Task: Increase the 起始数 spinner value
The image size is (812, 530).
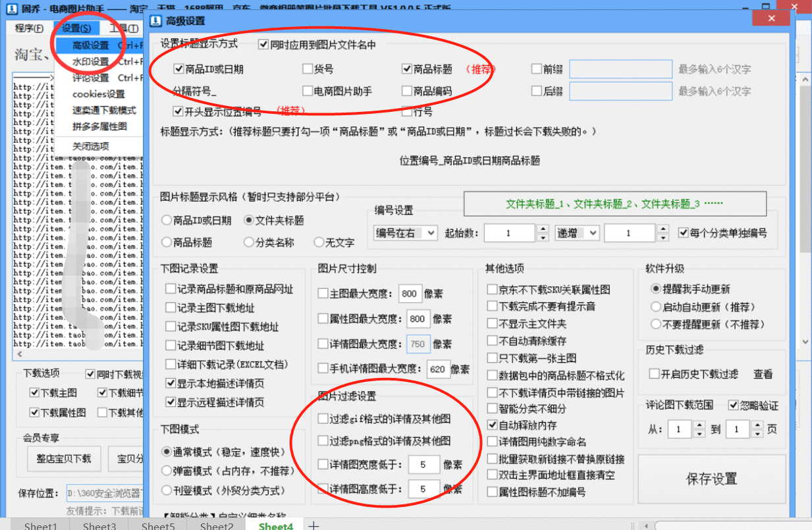Action: (x=543, y=229)
